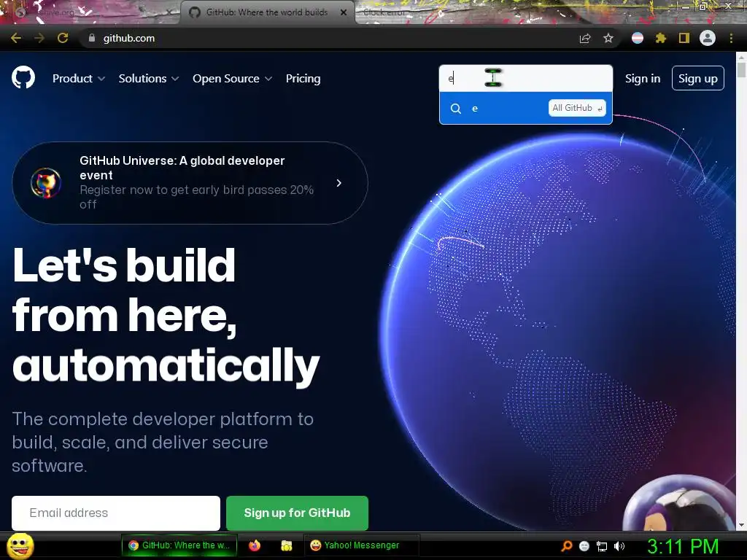The width and height of the screenshot is (747, 560).
Task: Click the search tray icon
Action: click(x=566, y=546)
